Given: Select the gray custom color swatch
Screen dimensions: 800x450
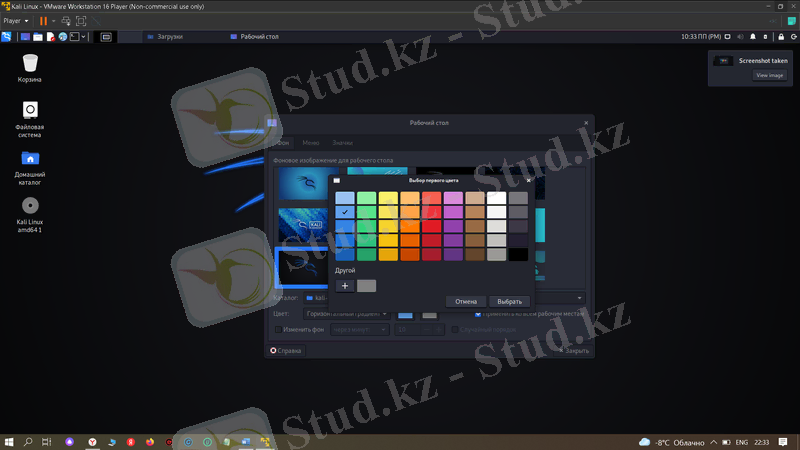Looking at the screenshot, I should tap(366, 286).
